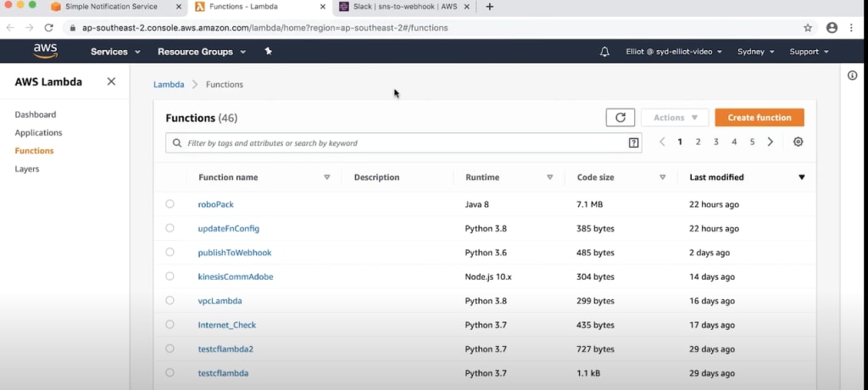Image resolution: width=868 pixels, height=390 pixels.
Task: Open the publishToWebhook function link
Action: pos(235,253)
